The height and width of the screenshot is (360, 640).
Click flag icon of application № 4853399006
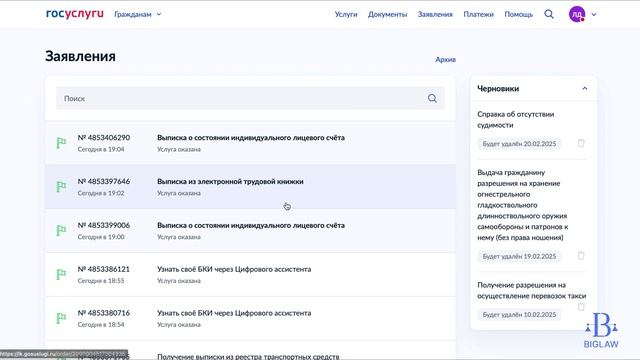pyautogui.click(x=61, y=230)
